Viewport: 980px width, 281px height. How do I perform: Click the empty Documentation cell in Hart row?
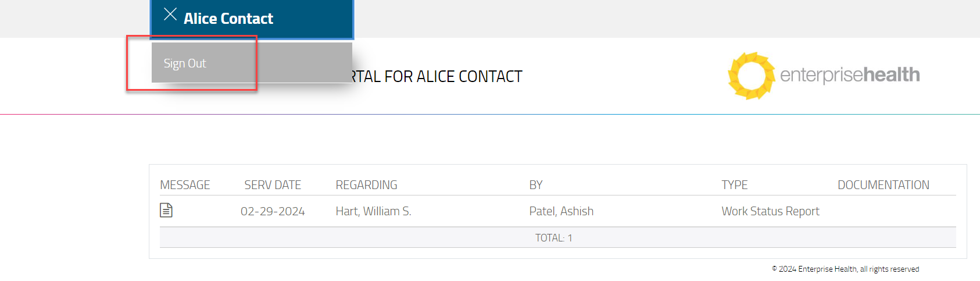pos(883,211)
